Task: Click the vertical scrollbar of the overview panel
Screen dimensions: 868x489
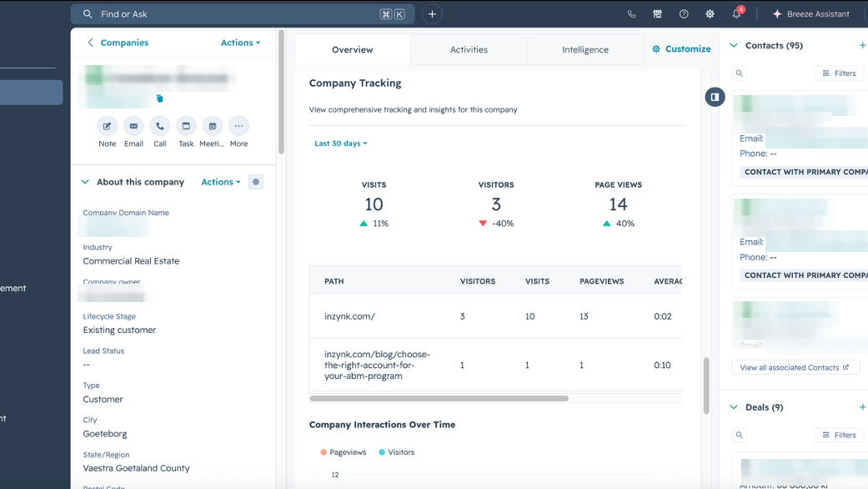Action: tap(705, 386)
